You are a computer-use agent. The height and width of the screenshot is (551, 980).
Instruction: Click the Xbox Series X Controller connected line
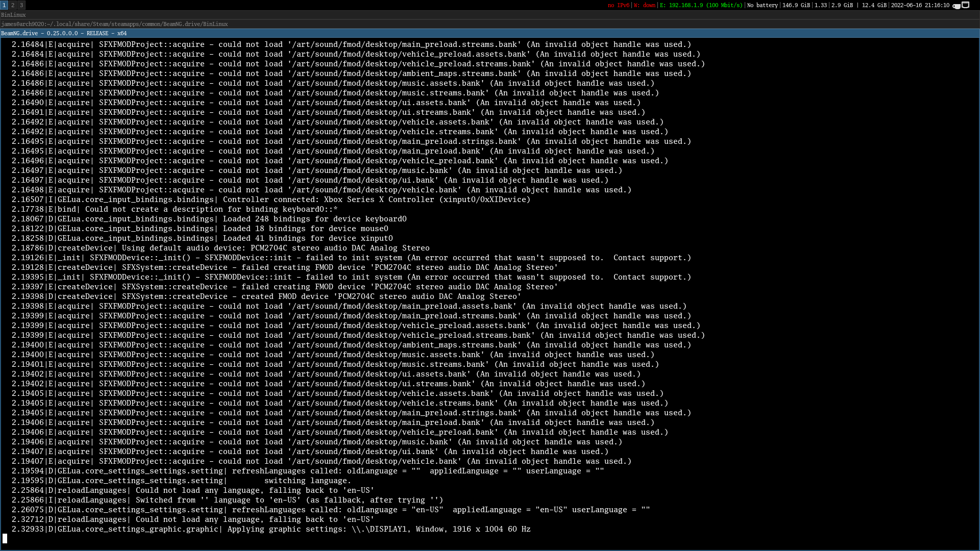tap(271, 199)
